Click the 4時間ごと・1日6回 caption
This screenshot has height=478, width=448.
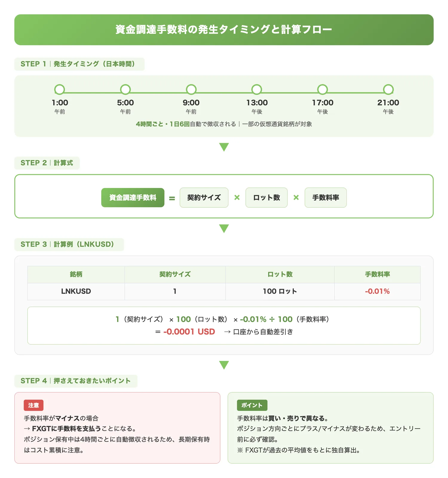[163, 124]
